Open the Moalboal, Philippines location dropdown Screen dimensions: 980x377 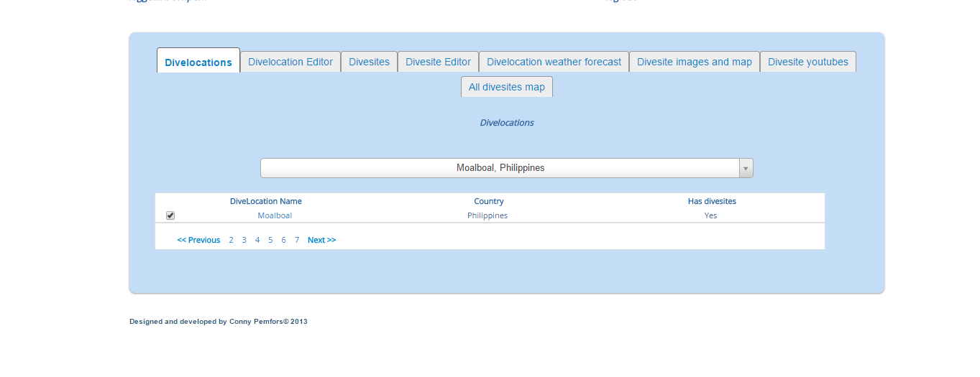[x=506, y=168]
